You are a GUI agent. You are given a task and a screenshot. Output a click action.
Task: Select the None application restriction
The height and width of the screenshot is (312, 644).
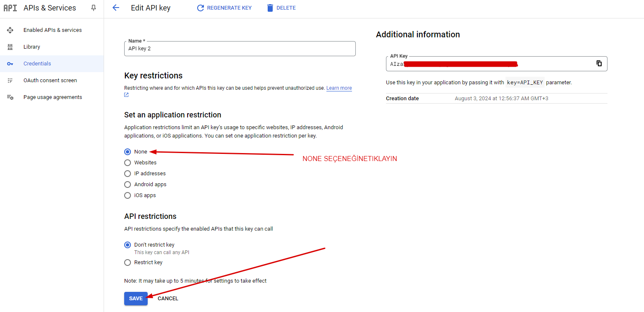point(128,152)
